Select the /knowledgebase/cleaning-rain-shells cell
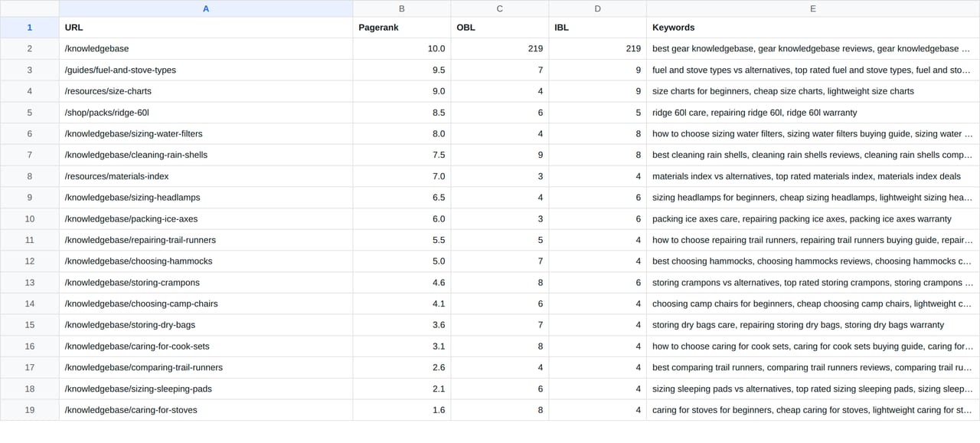This screenshot has width=980, height=443. click(x=206, y=155)
